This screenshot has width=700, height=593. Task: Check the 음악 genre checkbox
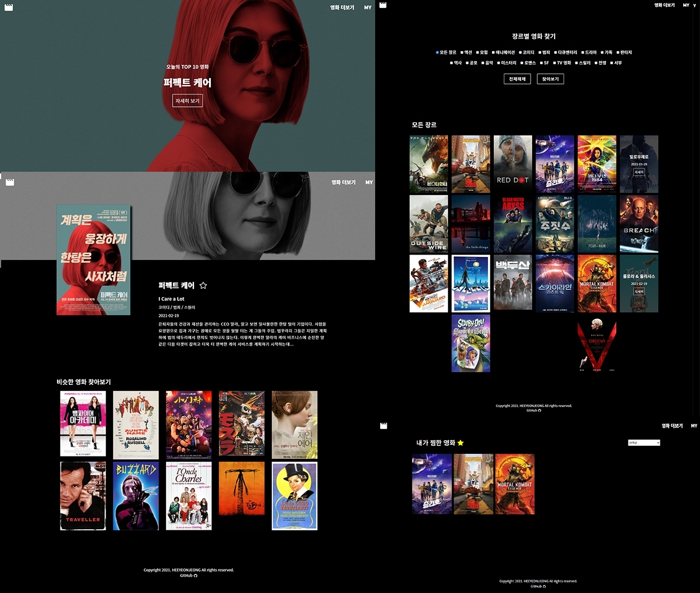[483, 63]
